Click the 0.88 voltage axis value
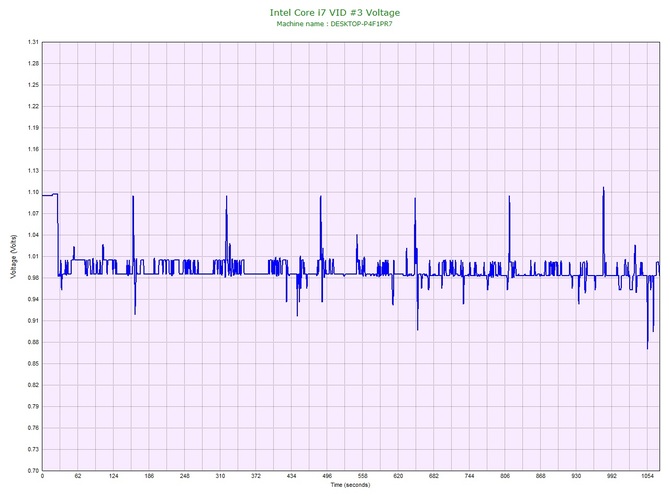 coord(33,342)
